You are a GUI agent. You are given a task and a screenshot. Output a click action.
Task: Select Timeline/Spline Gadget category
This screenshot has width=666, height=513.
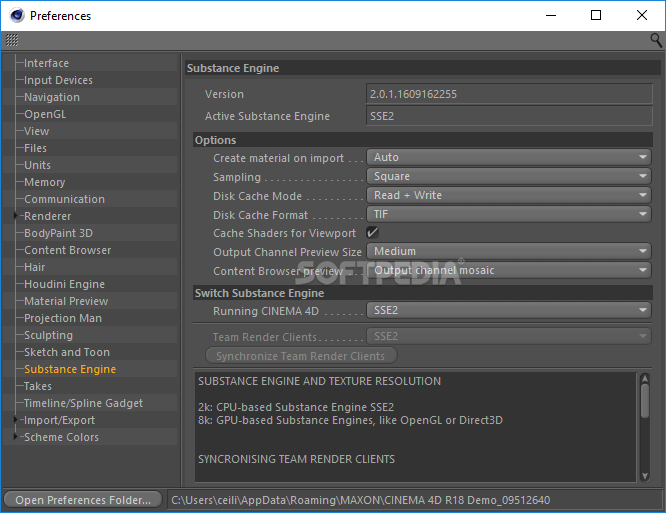pos(83,403)
